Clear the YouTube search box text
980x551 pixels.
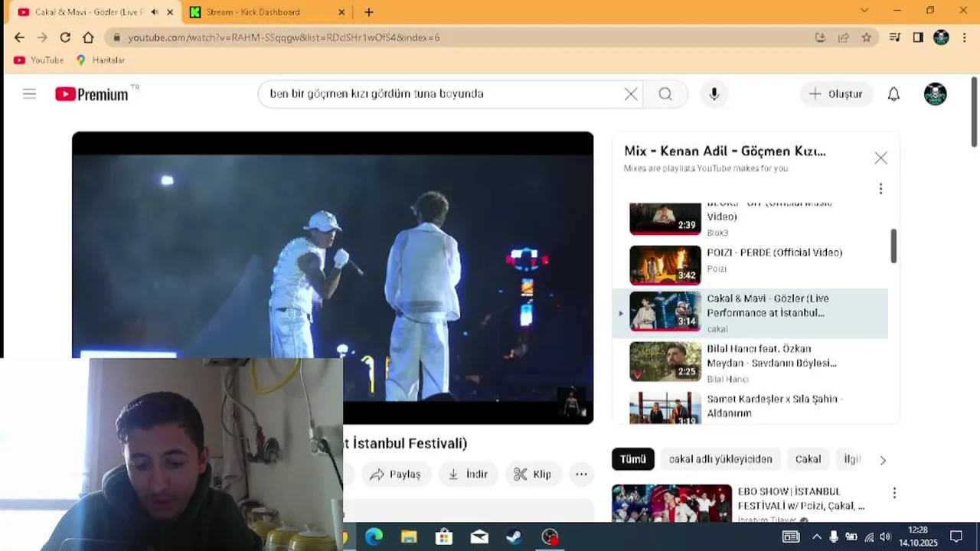pyautogui.click(x=631, y=94)
